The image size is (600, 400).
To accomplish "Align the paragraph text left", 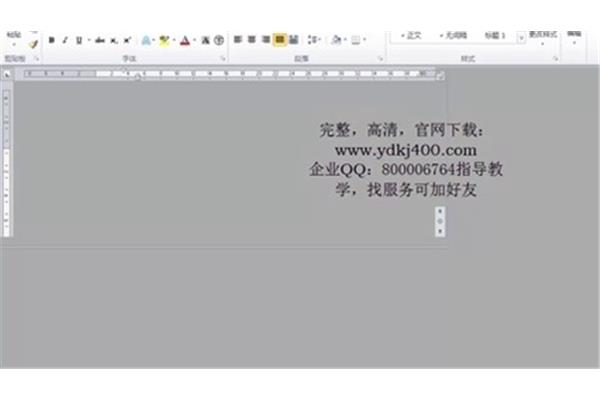I will (x=238, y=40).
